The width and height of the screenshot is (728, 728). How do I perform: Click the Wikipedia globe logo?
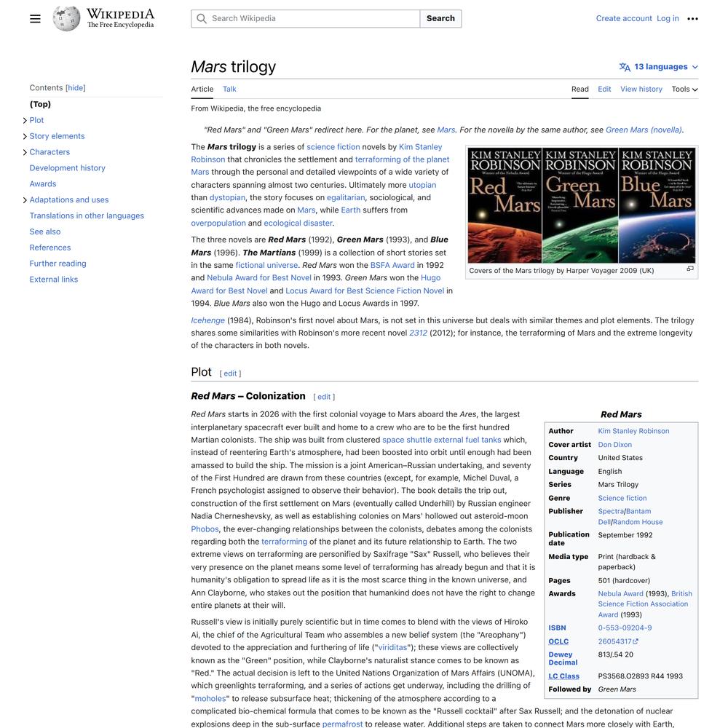(66, 19)
